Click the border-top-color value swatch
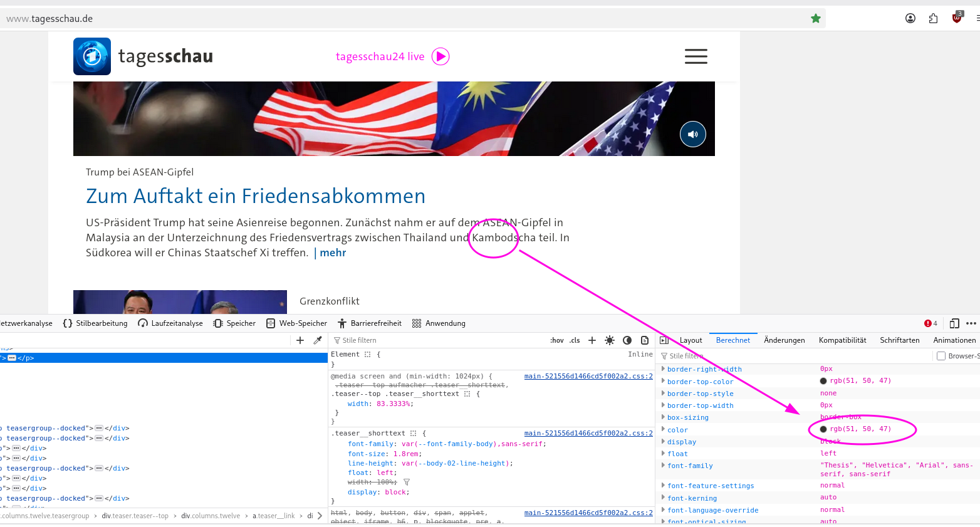This screenshot has height=527, width=980. (x=823, y=381)
